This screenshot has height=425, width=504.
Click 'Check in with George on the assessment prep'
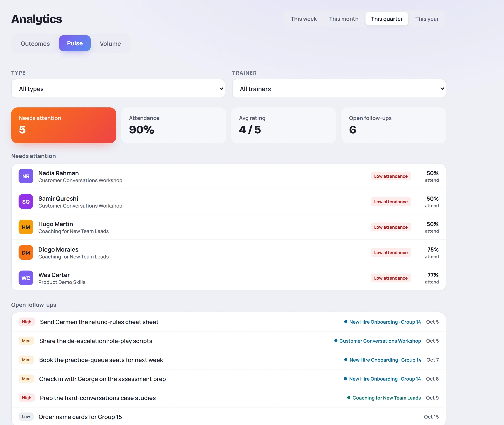pos(102,379)
